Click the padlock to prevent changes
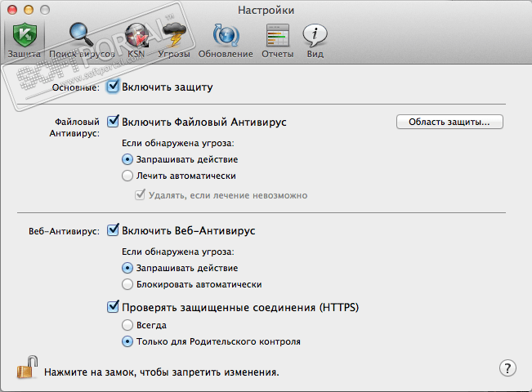 pyautogui.click(x=28, y=367)
